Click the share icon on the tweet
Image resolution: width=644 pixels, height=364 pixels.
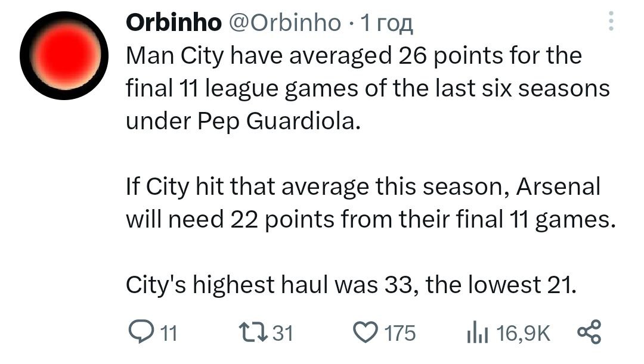pos(590,332)
